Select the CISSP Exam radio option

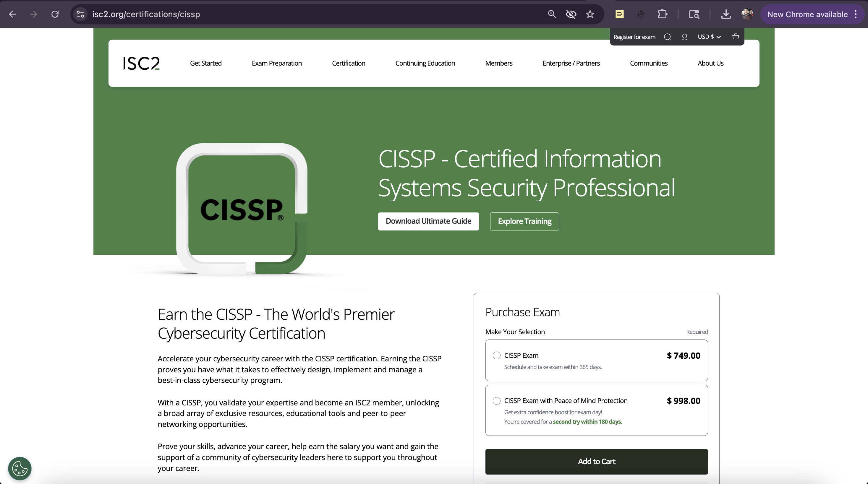point(496,355)
